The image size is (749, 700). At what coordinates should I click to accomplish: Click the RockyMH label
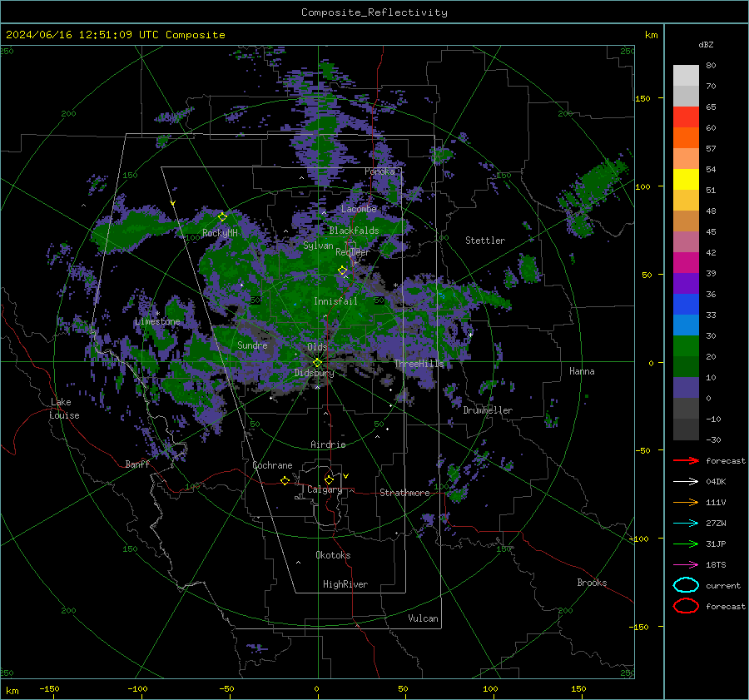220,233
